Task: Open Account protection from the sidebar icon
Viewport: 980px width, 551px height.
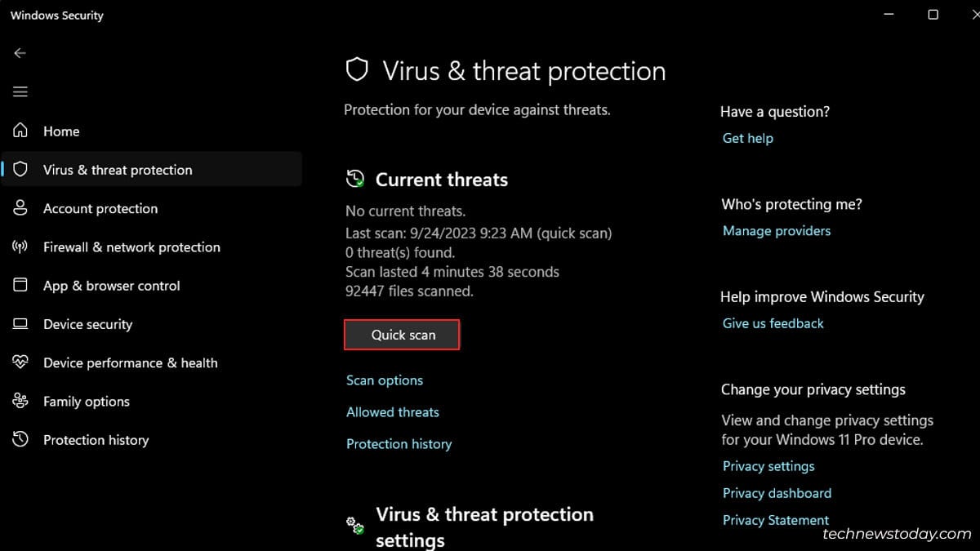Action: click(x=20, y=208)
